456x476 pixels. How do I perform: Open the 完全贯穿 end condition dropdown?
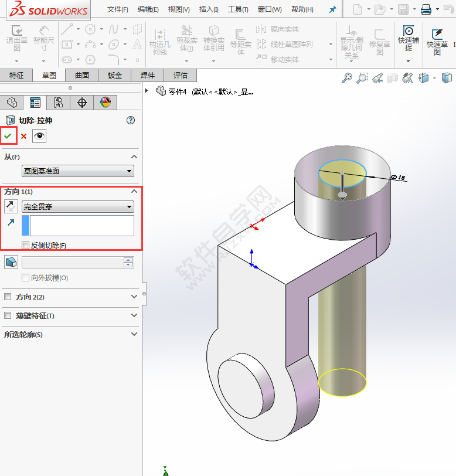point(78,207)
